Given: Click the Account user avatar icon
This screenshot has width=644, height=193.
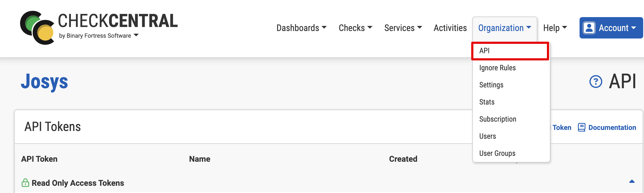Looking at the screenshot, I should coord(589,28).
